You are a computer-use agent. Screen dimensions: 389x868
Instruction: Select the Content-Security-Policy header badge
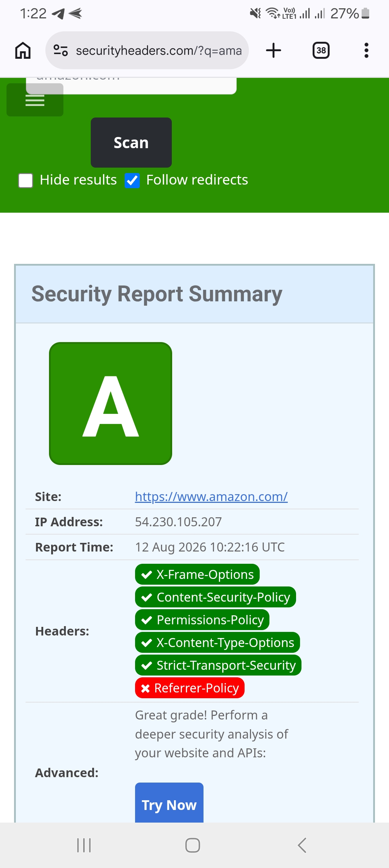tap(215, 597)
